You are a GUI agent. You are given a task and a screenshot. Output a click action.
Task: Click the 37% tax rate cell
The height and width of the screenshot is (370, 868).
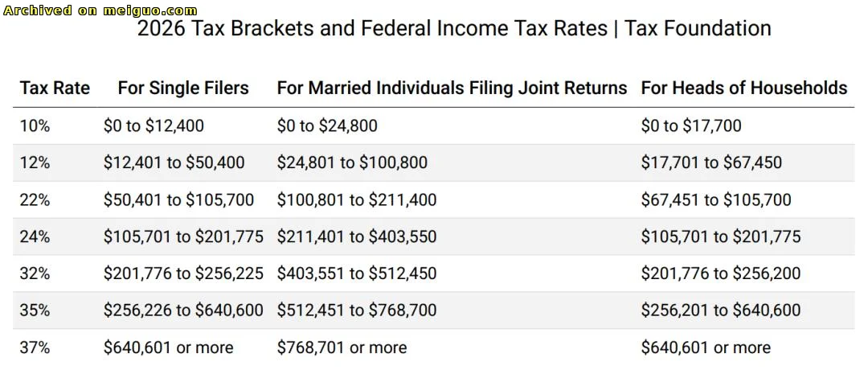coord(35,347)
